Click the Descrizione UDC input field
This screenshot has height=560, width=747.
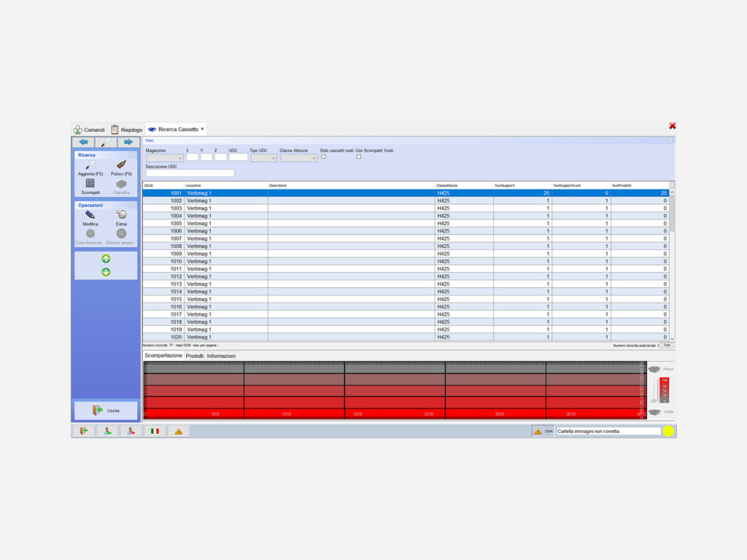pos(190,174)
